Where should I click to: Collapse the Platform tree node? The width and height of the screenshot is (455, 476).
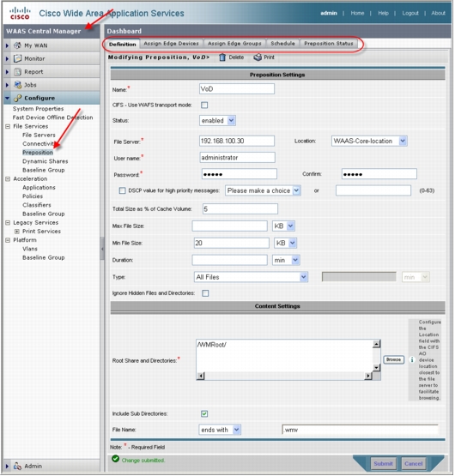8,240
